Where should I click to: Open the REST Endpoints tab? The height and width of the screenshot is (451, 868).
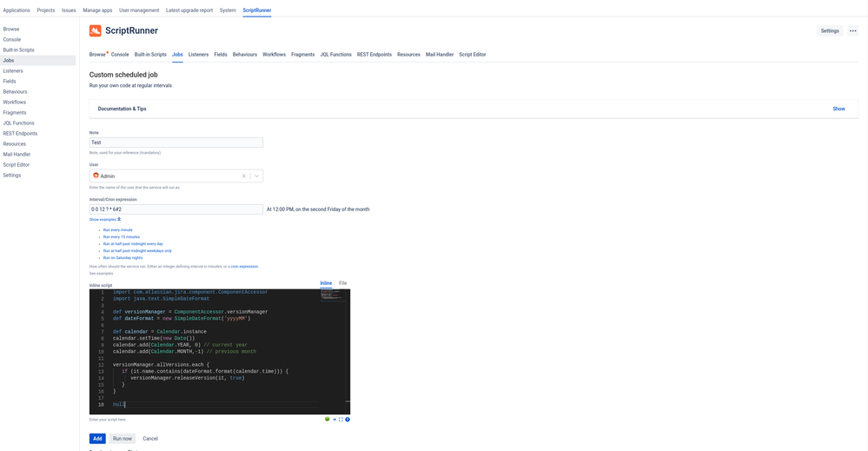click(374, 55)
